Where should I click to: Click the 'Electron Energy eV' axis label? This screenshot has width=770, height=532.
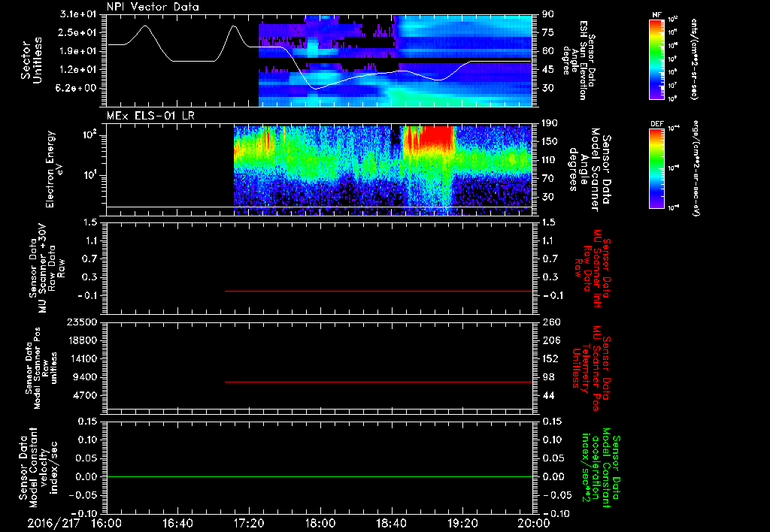click(53, 170)
